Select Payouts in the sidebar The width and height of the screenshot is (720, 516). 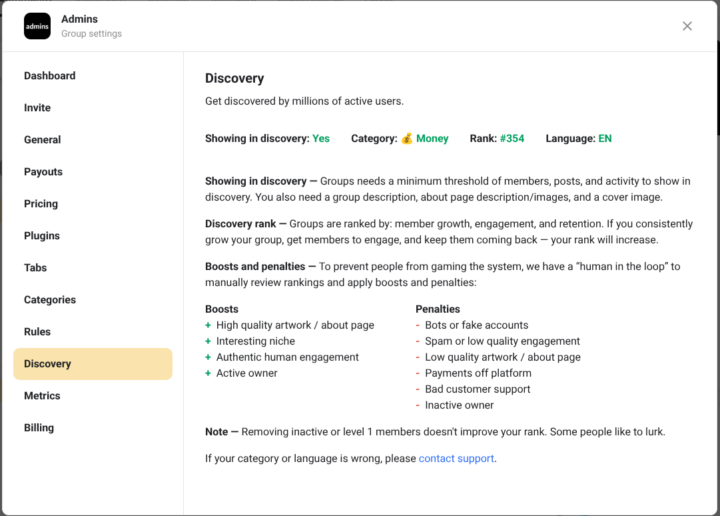coord(43,172)
